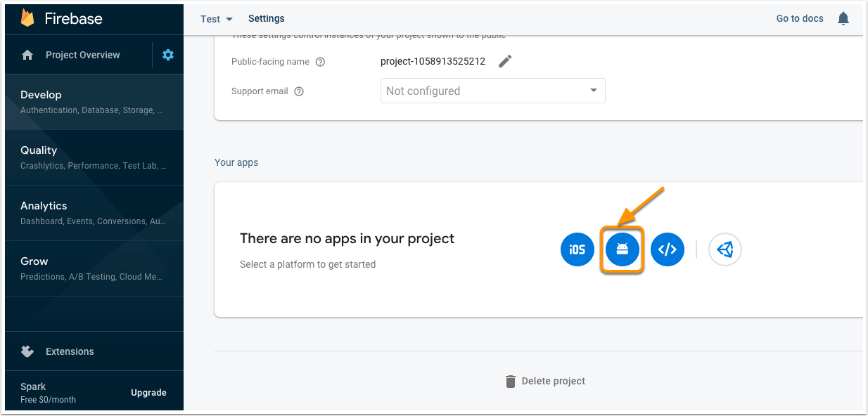Image resolution: width=868 pixels, height=416 pixels.
Task: Add a web app
Action: click(668, 249)
